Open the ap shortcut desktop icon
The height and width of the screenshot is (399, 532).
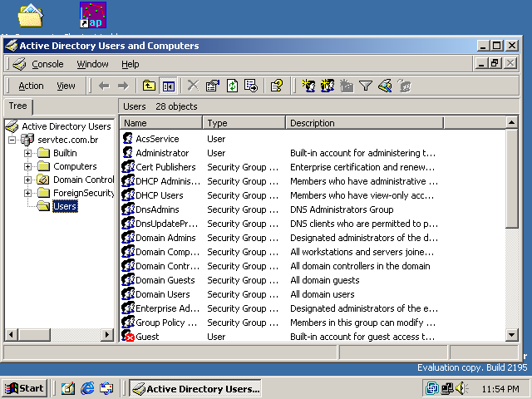[92, 15]
